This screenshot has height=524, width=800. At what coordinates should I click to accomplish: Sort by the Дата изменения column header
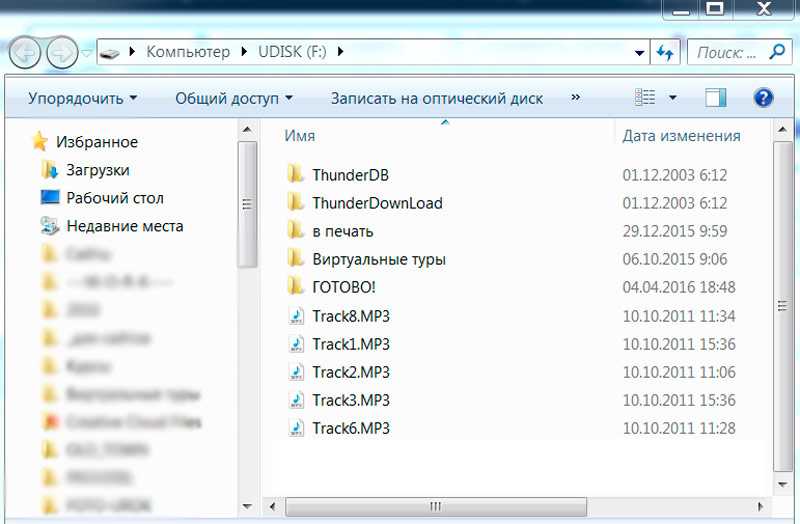(x=681, y=136)
